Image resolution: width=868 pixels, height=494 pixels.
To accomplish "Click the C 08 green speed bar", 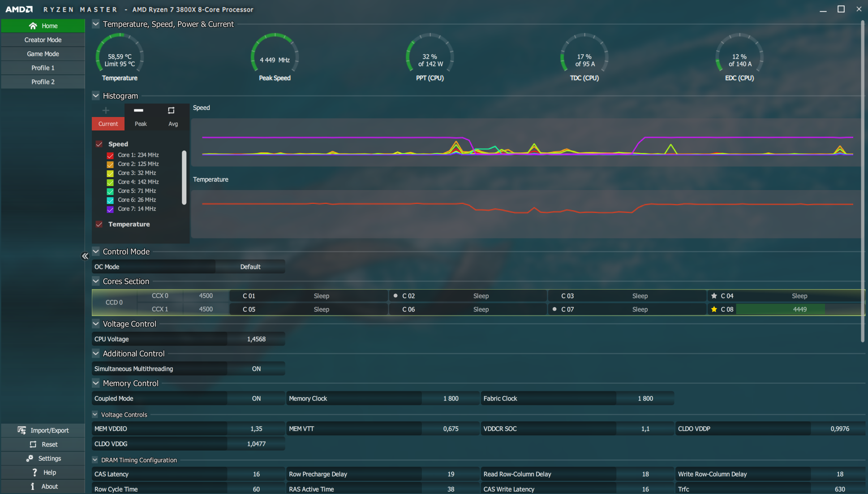I will point(781,309).
